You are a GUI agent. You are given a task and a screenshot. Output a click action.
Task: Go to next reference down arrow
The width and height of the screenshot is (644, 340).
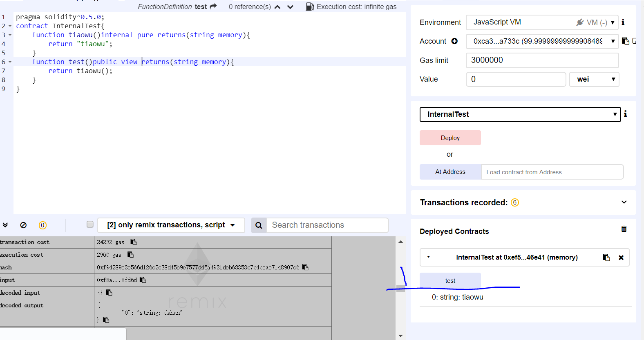tap(290, 7)
